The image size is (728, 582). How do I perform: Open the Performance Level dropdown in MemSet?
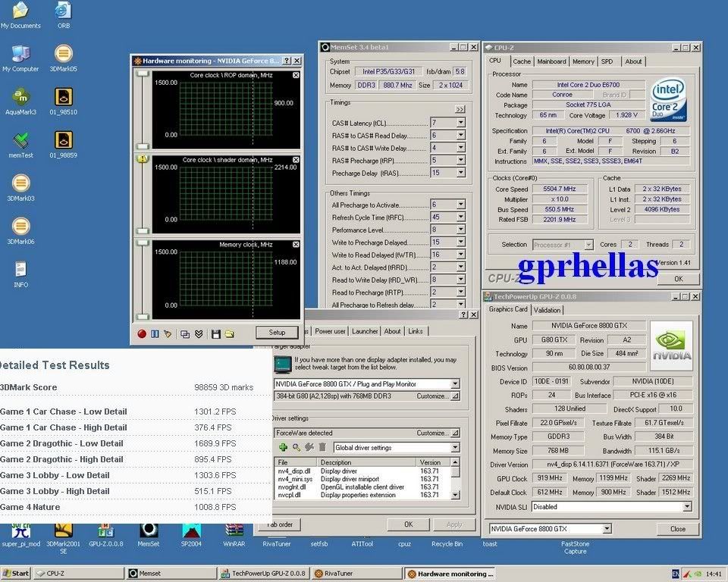tap(460, 230)
